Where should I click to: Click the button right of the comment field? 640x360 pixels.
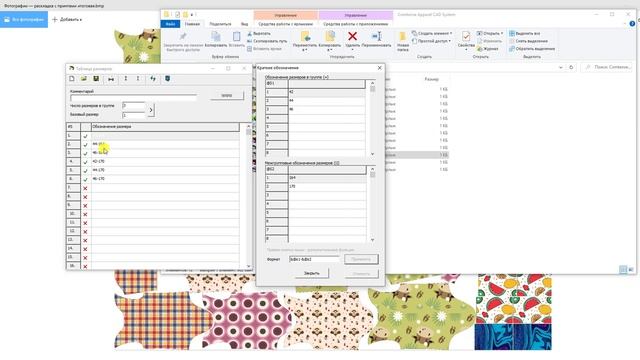[x=227, y=96]
